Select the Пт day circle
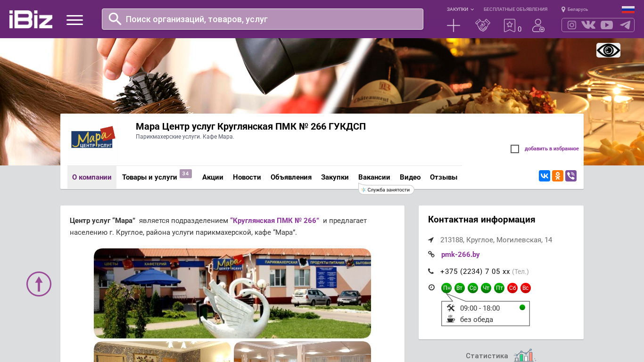Screen dimensions: 644x362 pyautogui.click(x=499, y=288)
